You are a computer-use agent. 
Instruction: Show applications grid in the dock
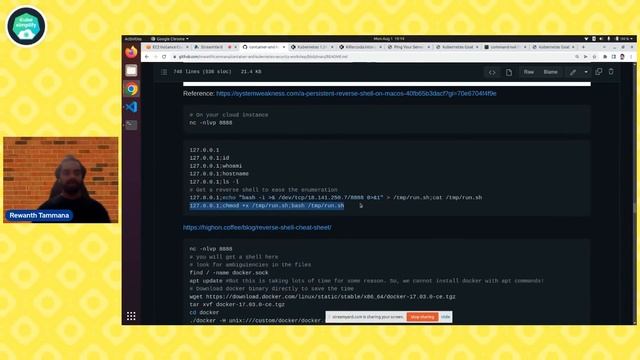(x=131, y=316)
